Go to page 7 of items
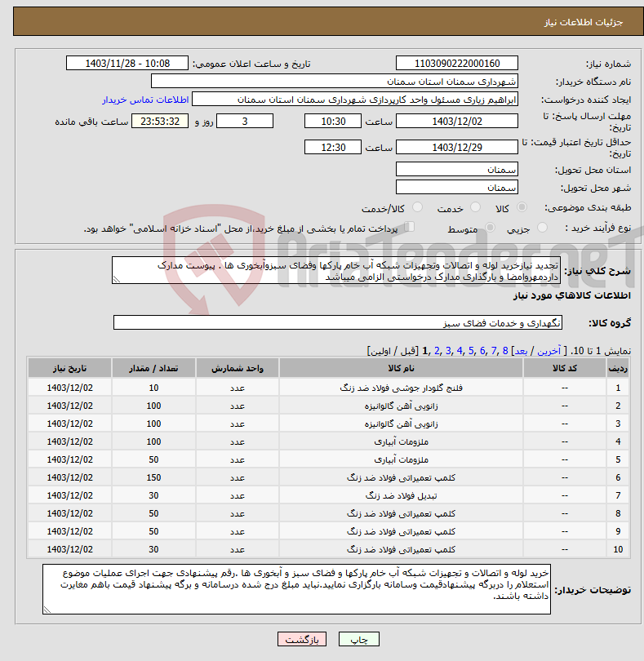This screenshot has width=644, height=661. 494,351
